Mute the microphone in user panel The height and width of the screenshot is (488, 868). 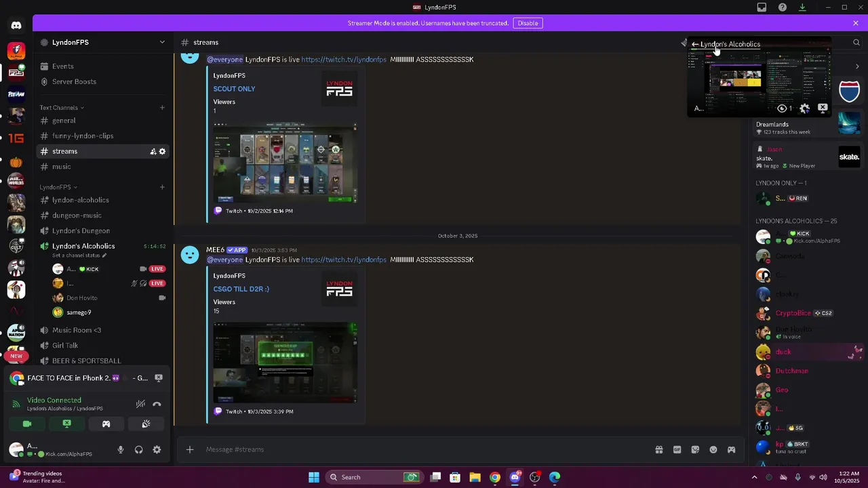coord(121,449)
